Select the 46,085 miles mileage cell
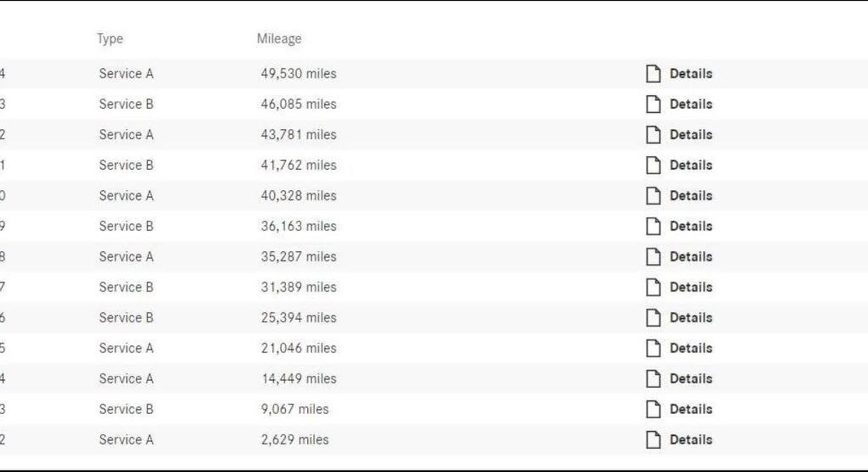This screenshot has height=472, width=868. (x=298, y=104)
